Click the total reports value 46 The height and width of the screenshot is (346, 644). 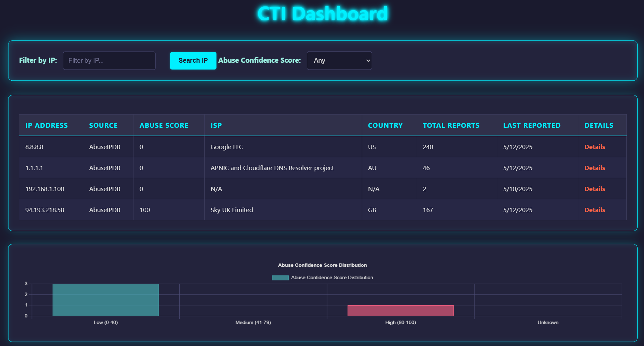pyautogui.click(x=426, y=168)
